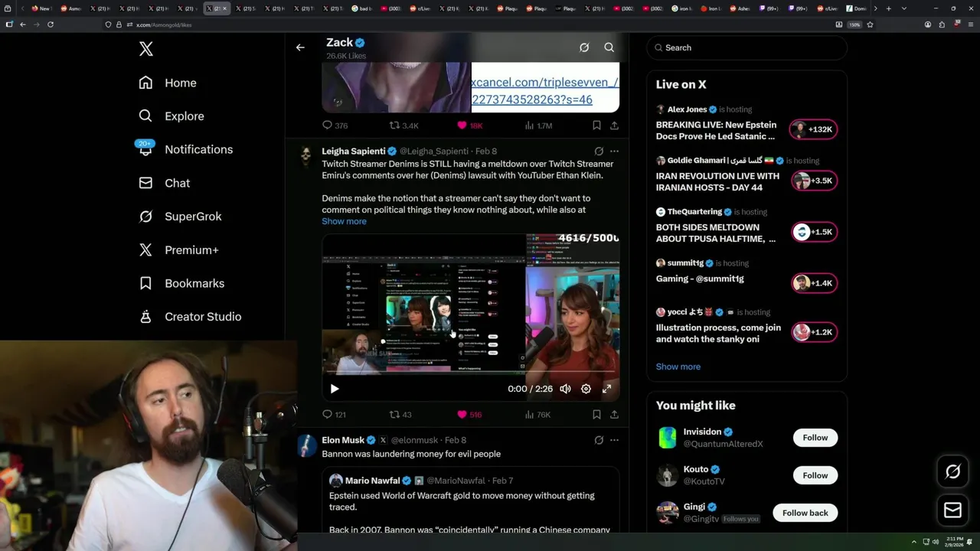View analytics of the post with 1.7M views

coord(538,126)
